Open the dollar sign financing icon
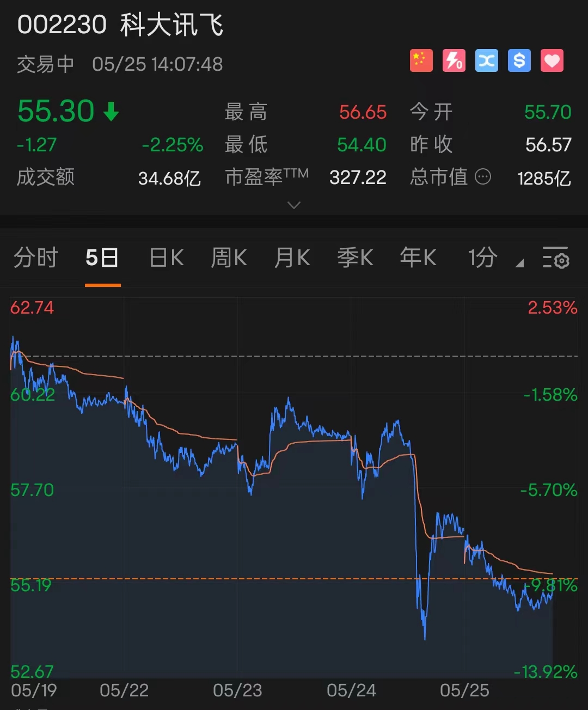588x710 pixels. tap(519, 60)
